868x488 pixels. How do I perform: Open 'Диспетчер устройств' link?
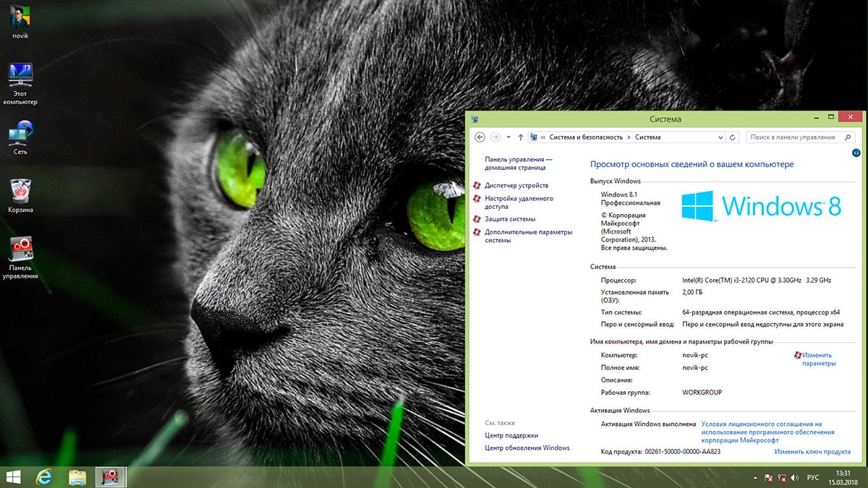(516, 186)
